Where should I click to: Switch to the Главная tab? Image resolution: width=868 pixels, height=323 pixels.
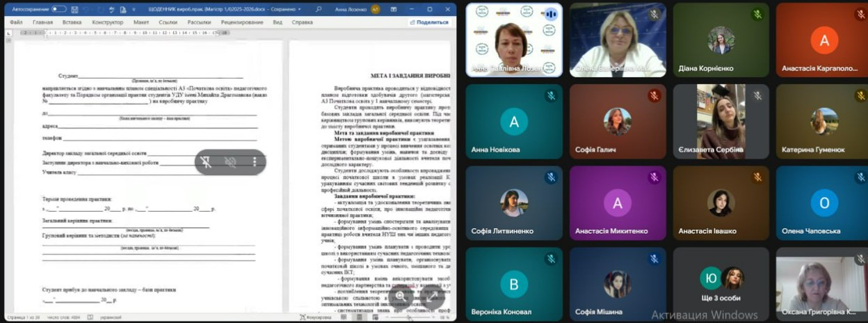(x=42, y=22)
